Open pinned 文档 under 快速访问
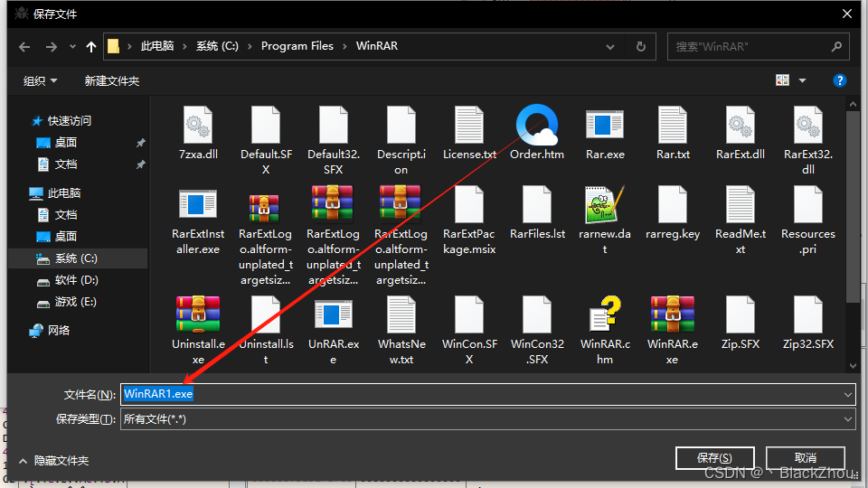 coord(65,164)
